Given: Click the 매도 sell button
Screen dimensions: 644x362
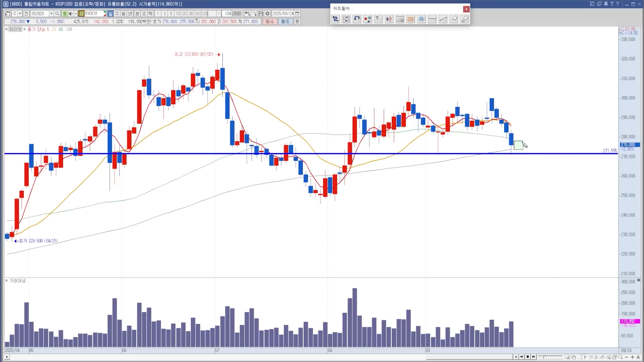Looking at the screenshot, I should [285, 21].
